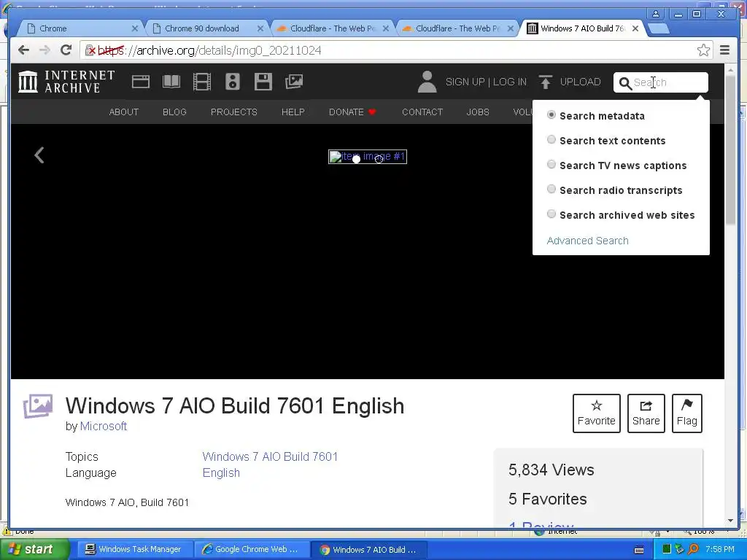Click the UPLOAD link
Screen dimensions: 747x560
pyautogui.click(x=580, y=82)
